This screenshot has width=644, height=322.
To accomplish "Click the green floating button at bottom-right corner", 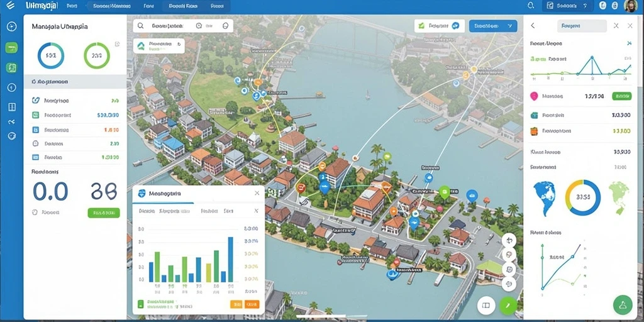I will 622,304.
